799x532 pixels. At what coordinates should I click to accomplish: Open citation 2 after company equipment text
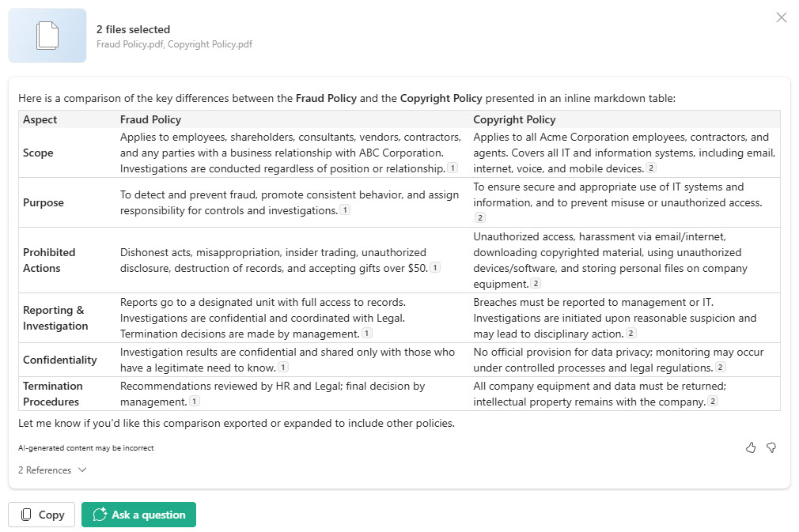536,284
